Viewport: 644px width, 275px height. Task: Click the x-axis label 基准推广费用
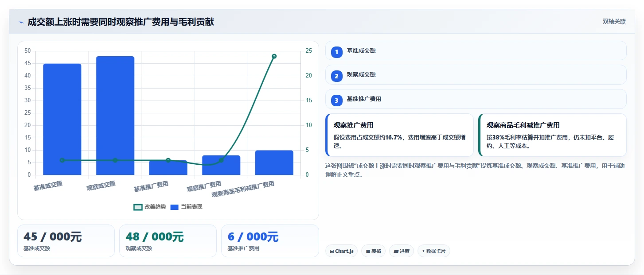tap(151, 186)
